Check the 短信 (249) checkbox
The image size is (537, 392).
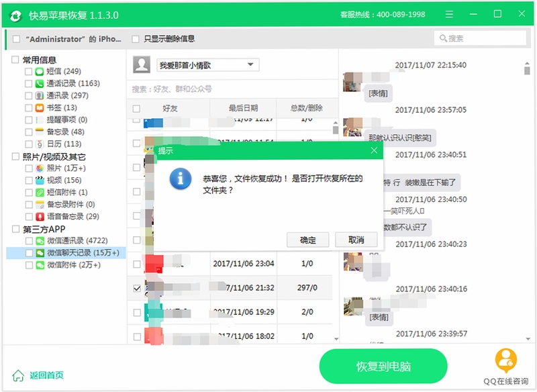pos(28,72)
